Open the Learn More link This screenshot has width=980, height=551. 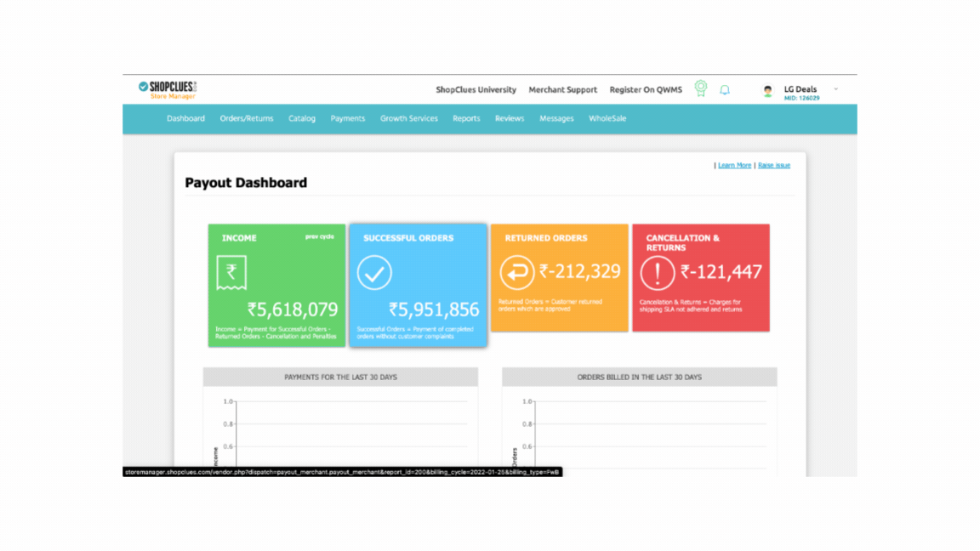click(x=734, y=165)
